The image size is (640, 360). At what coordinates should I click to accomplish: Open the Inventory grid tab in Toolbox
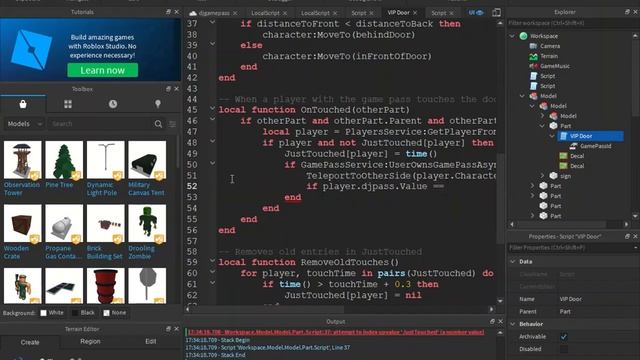tap(68, 104)
